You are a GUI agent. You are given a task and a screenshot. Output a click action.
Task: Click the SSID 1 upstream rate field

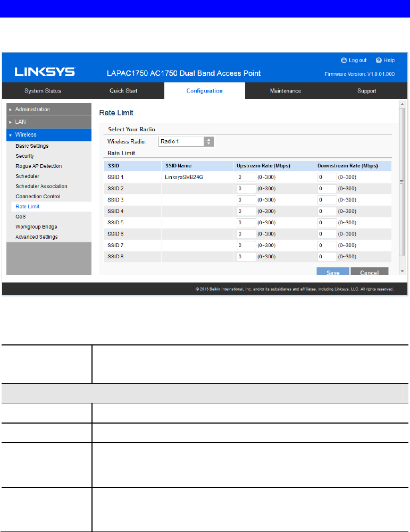[246, 177]
